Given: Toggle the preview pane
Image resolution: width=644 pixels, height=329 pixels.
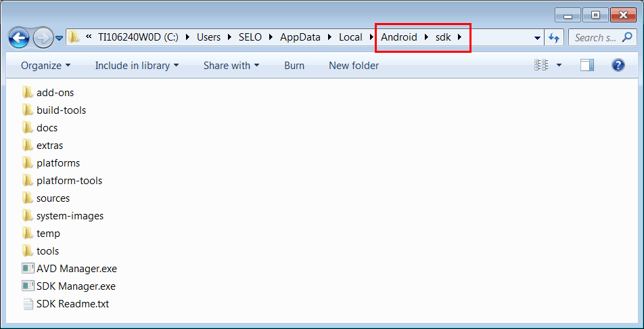Looking at the screenshot, I should (587, 65).
